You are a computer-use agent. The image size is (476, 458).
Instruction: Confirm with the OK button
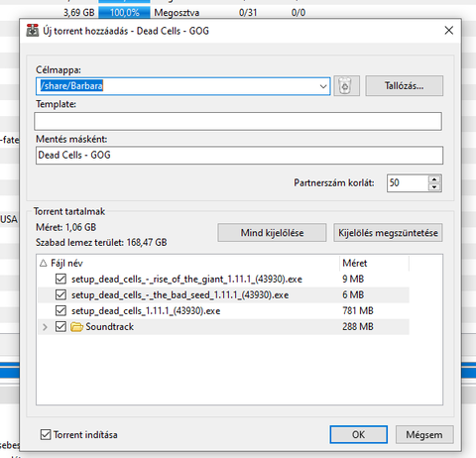coord(358,434)
